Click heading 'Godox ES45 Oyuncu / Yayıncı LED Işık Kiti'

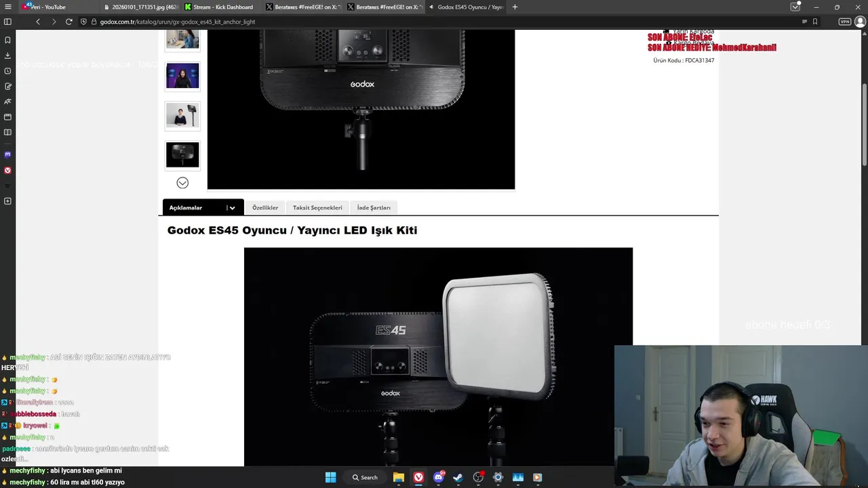(292, 230)
